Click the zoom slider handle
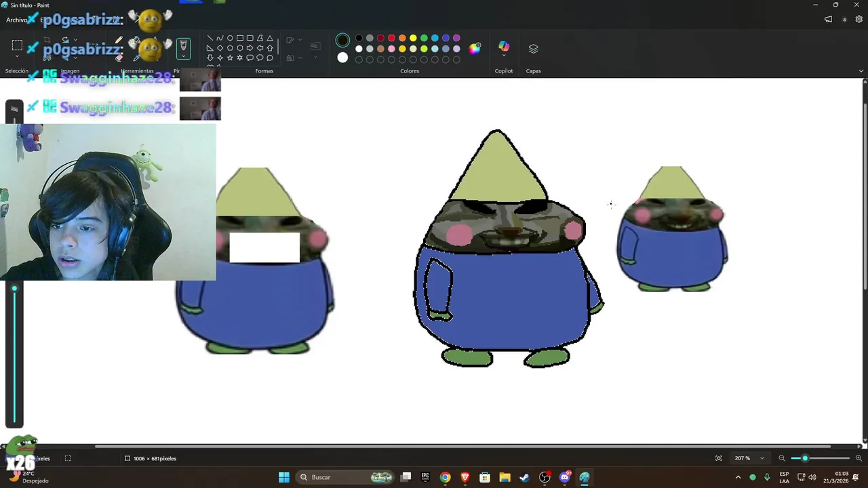This screenshot has height=488, width=868. click(x=805, y=458)
